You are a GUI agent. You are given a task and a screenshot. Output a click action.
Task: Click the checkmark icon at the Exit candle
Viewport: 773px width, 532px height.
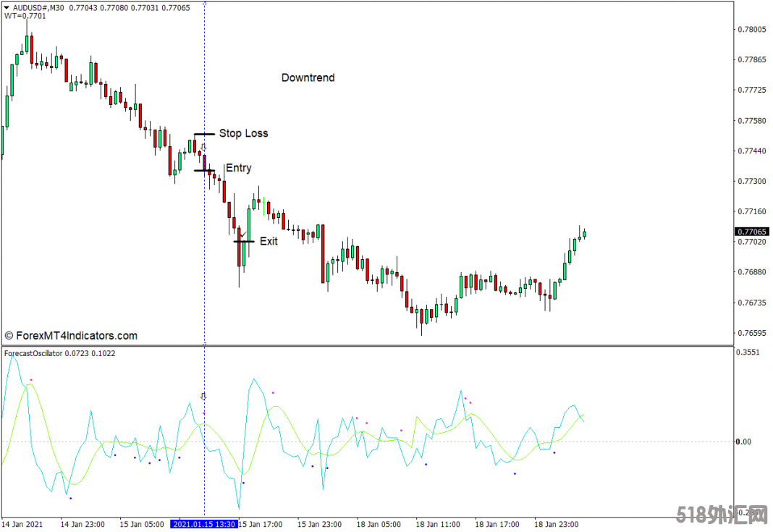[242, 234]
